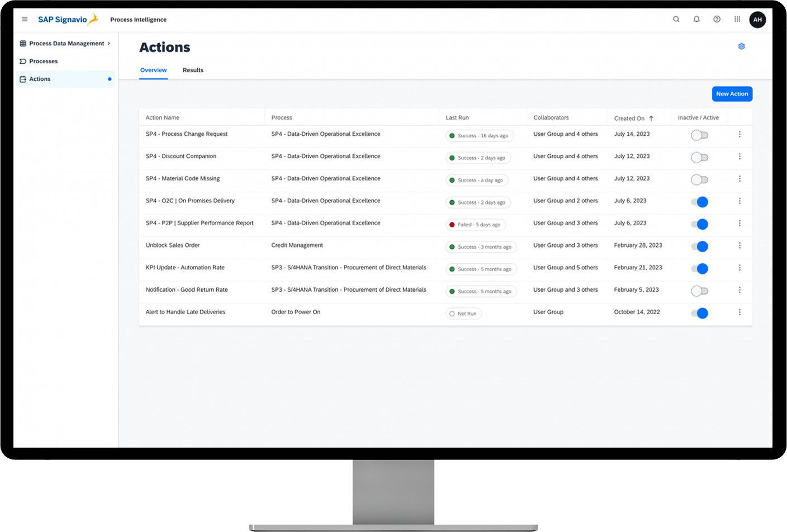Open the global search

(676, 19)
